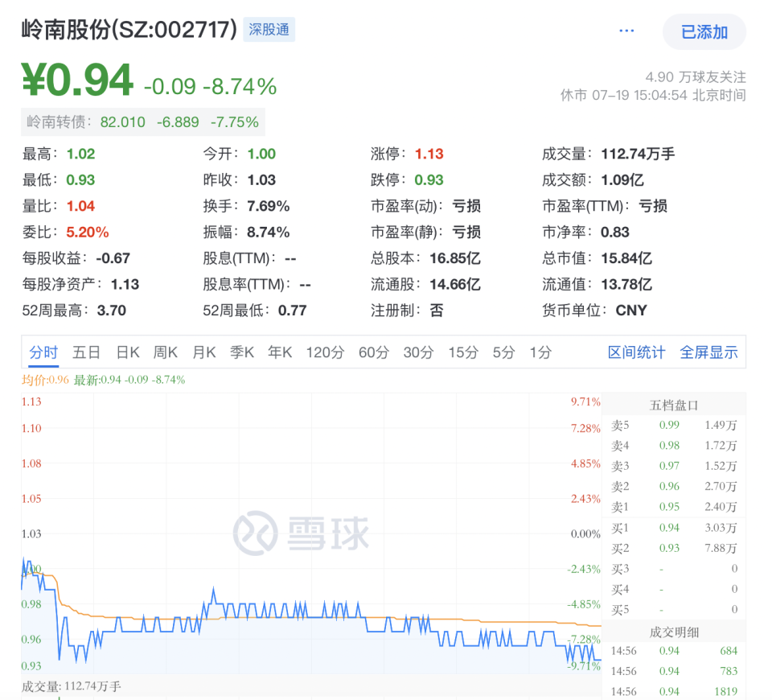The image size is (772, 700).
Task: Click the 总市值 15.84亿 market cap value
Action: click(626, 258)
